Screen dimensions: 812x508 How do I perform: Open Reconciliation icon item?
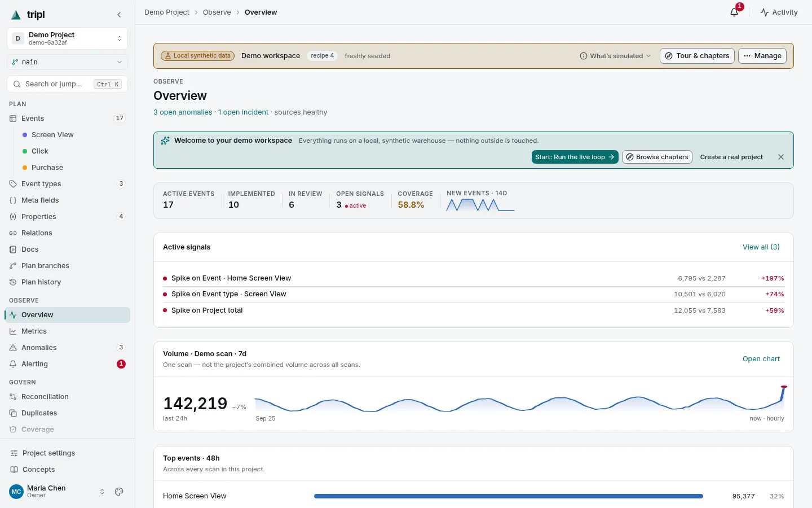pyautogui.click(x=67, y=397)
